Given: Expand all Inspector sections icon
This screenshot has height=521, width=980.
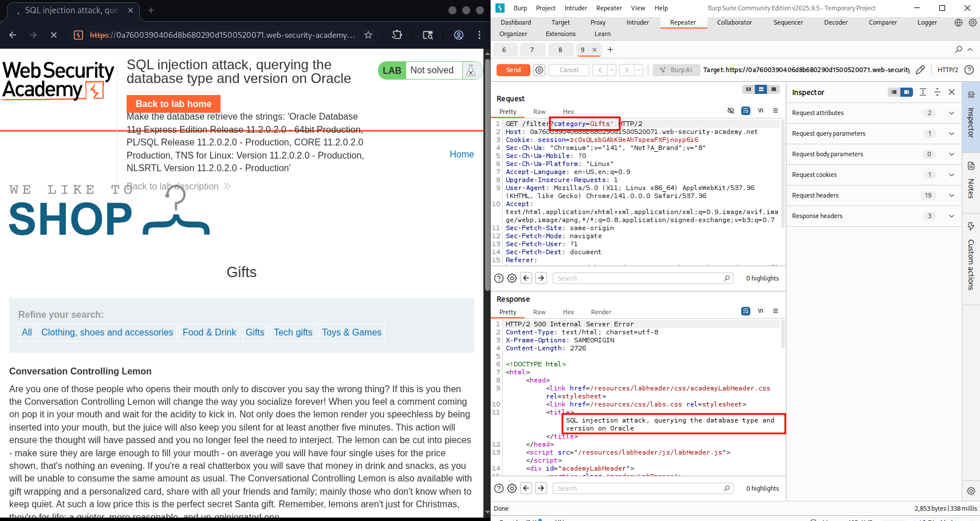Looking at the screenshot, I should pos(923,92).
